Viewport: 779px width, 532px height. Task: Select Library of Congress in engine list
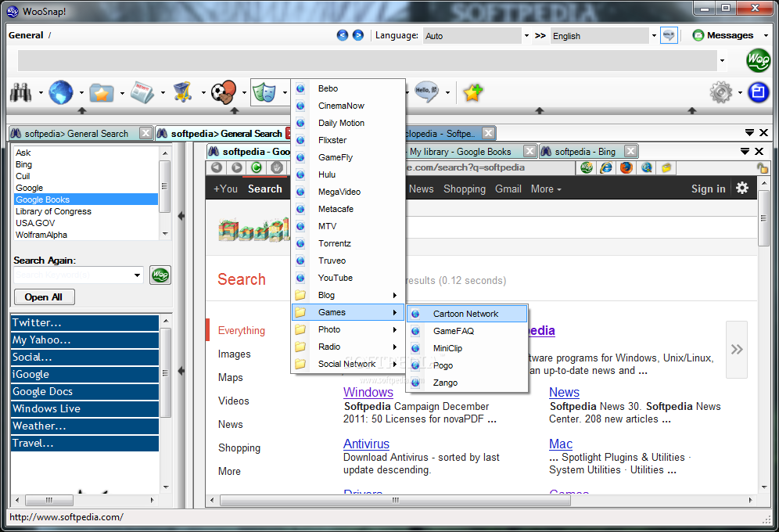86,211
